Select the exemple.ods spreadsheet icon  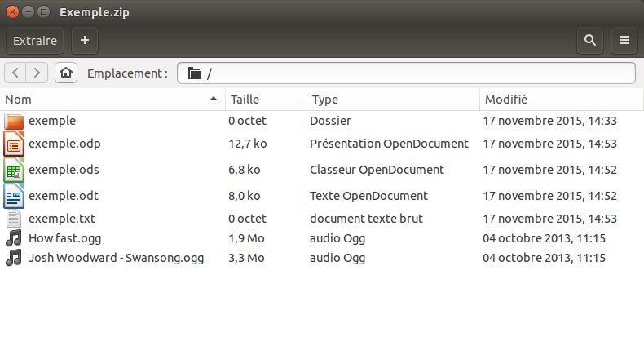tap(14, 171)
